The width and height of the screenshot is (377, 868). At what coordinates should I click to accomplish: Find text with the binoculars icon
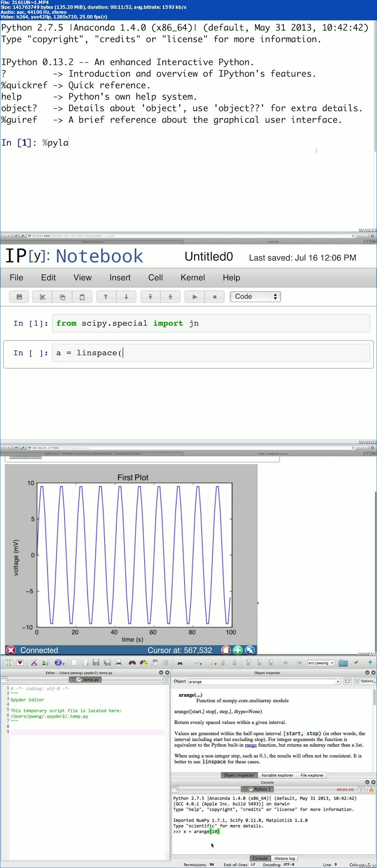click(x=132, y=663)
